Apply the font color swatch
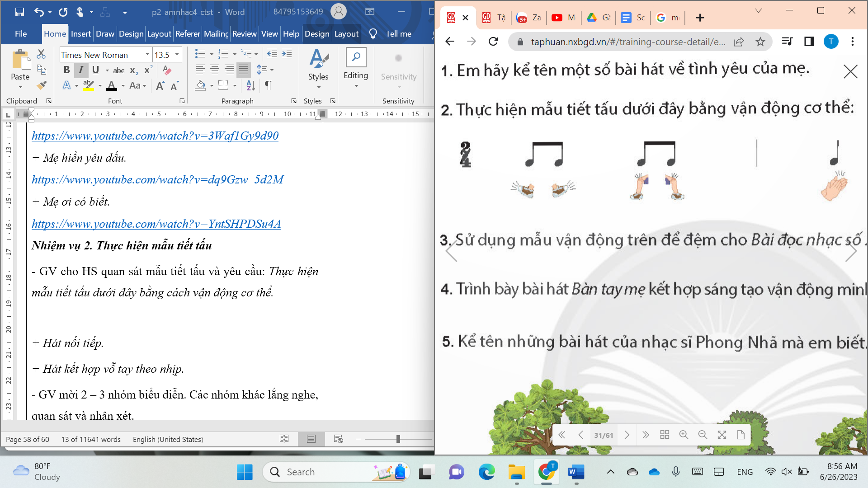 pos(112,85)
